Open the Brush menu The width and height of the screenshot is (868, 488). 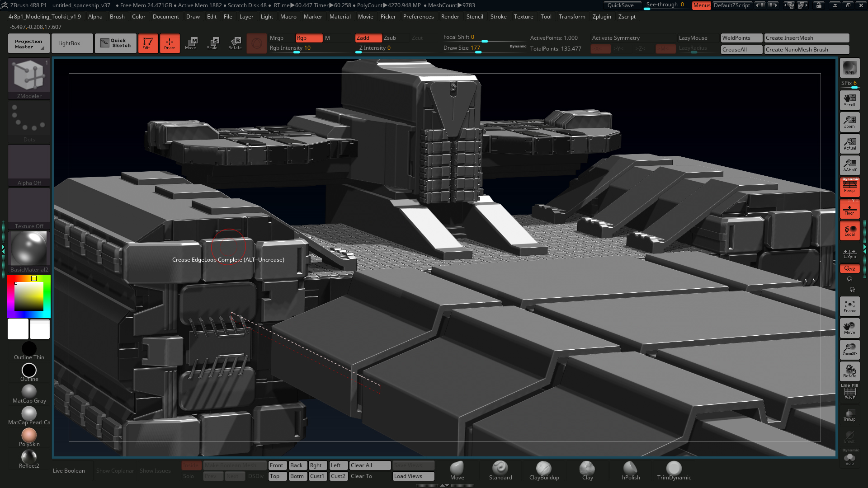[x=117, y=17]
